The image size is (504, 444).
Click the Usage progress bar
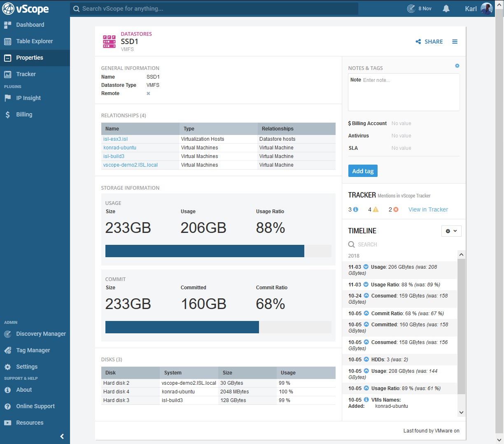tap(218, 251)
